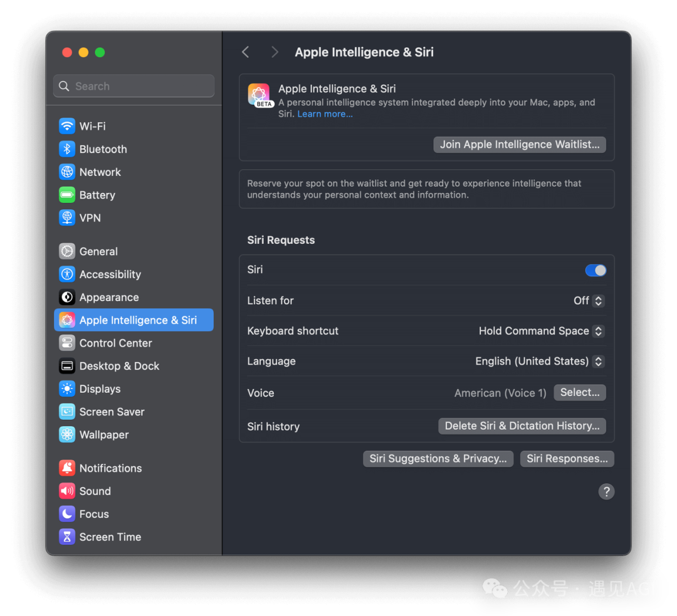Select Wi-Fi label in the sidebar
This screenshot has height=616, width=677.
92,126
